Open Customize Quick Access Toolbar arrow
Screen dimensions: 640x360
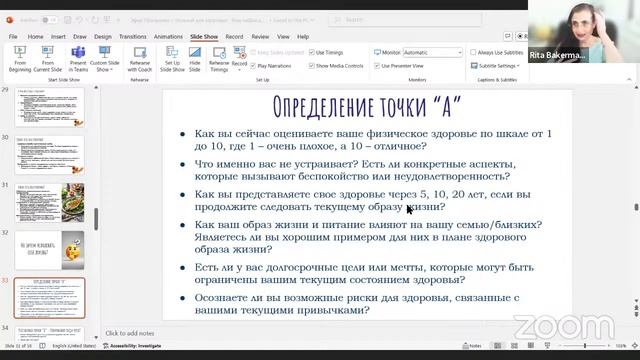tap(119, 20)
